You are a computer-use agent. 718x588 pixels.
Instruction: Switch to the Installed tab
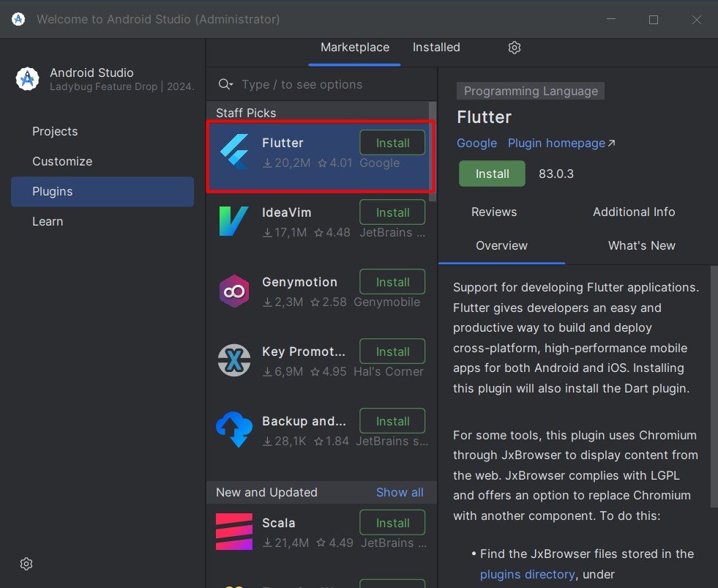436,47
